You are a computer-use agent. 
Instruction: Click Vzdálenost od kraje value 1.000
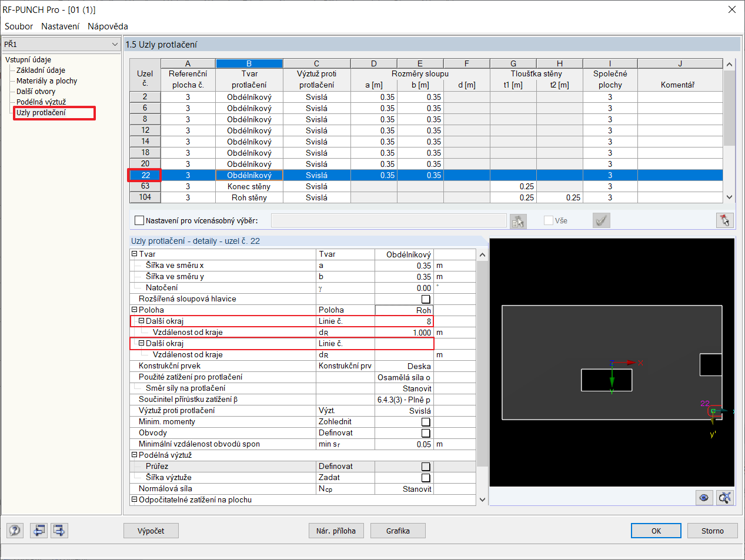coord(404,333)
